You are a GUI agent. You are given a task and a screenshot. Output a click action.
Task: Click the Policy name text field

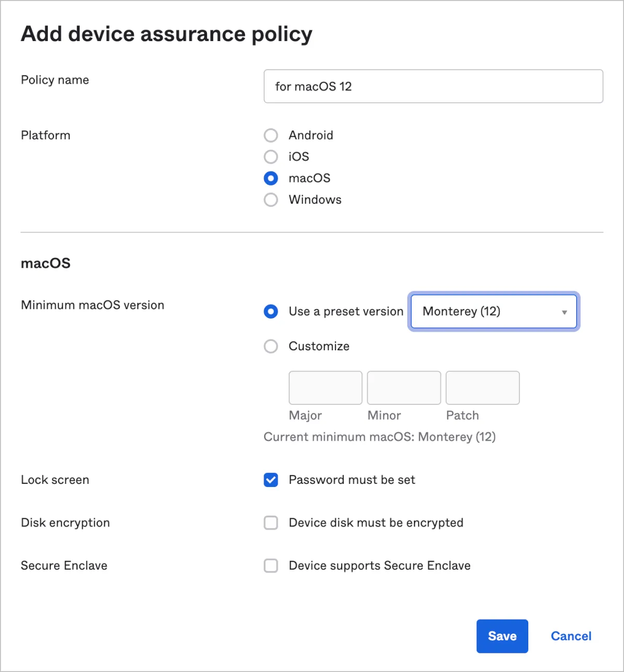[433, 86]
